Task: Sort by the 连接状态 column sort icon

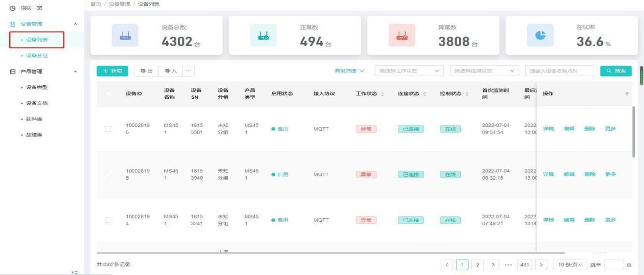Action: (424, 93)
